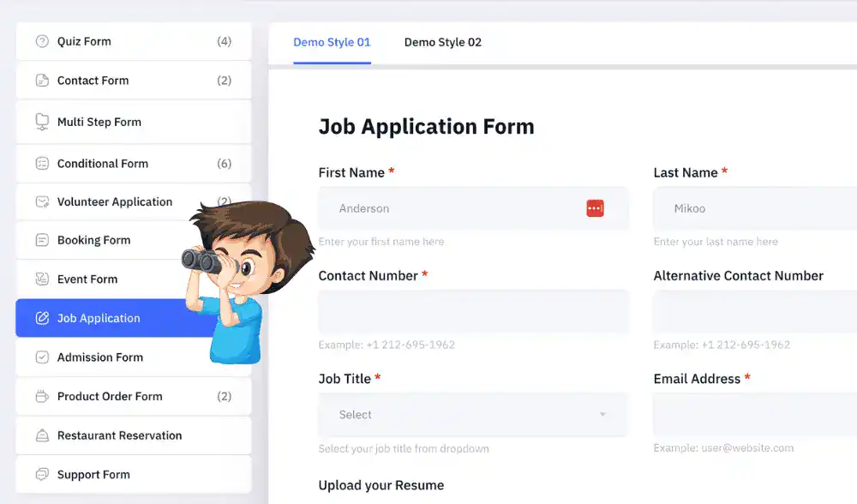Click the Volunteer Application envelope icon

42,202
